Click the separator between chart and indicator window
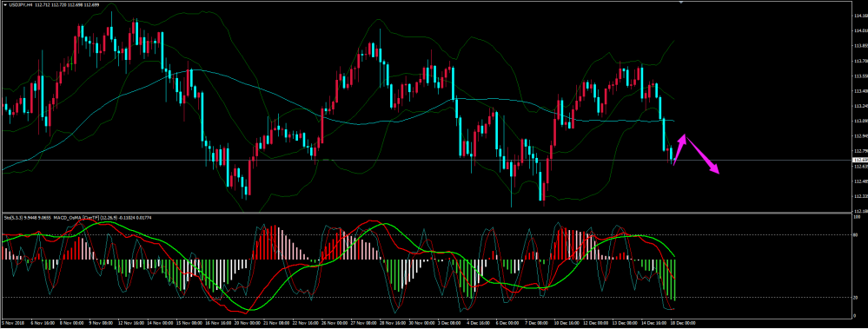Viewport: 868px width, 329px height. (427, 213)
